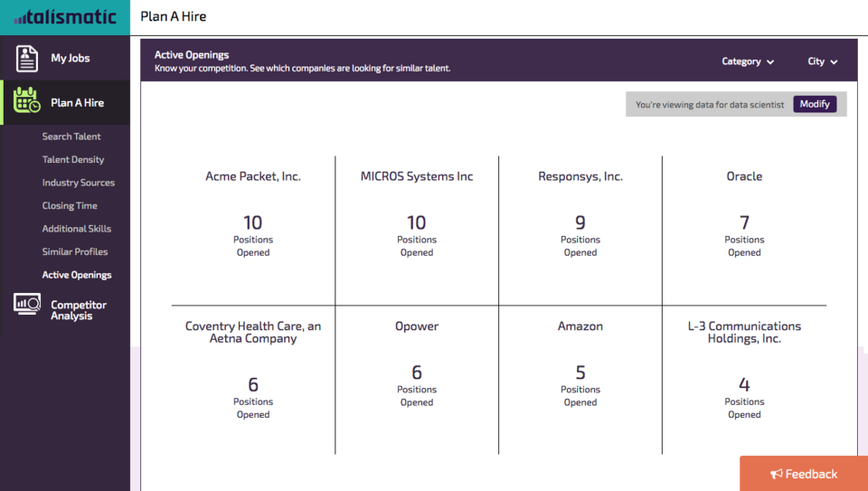Select Active Openings submenu item
Image resolution: width=868 pixels, height=491 pixels.
point(76,275)
